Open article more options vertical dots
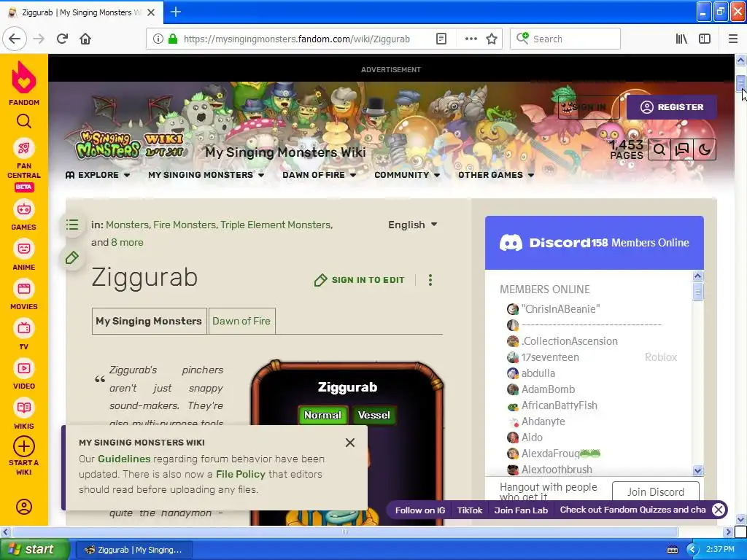Viewport: 747px width, 560px height. [430, 280]
